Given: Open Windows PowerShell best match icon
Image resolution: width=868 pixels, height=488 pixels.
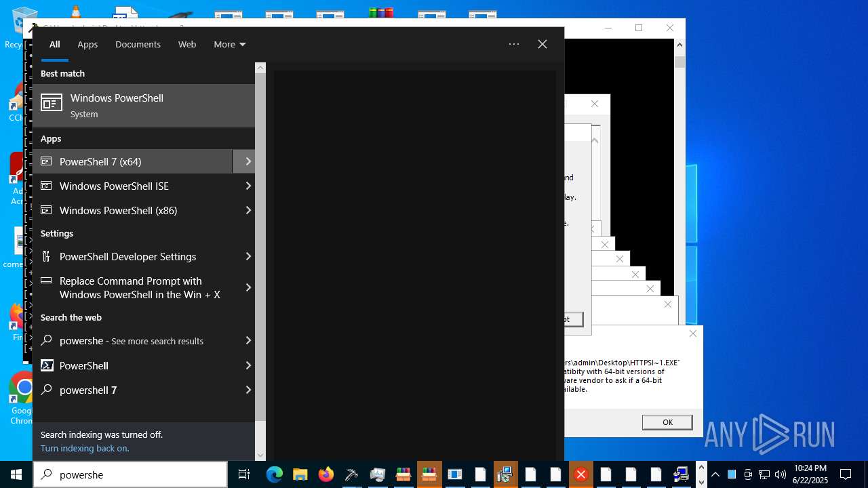Looking at the screenshot, I should click(52, 102).
